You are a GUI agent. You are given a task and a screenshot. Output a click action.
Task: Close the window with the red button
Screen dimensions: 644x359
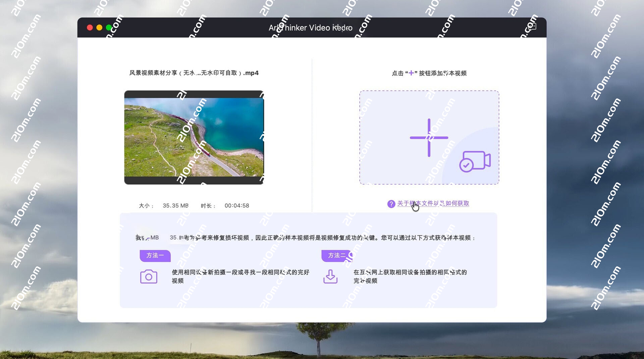click(x=90, y=28)
